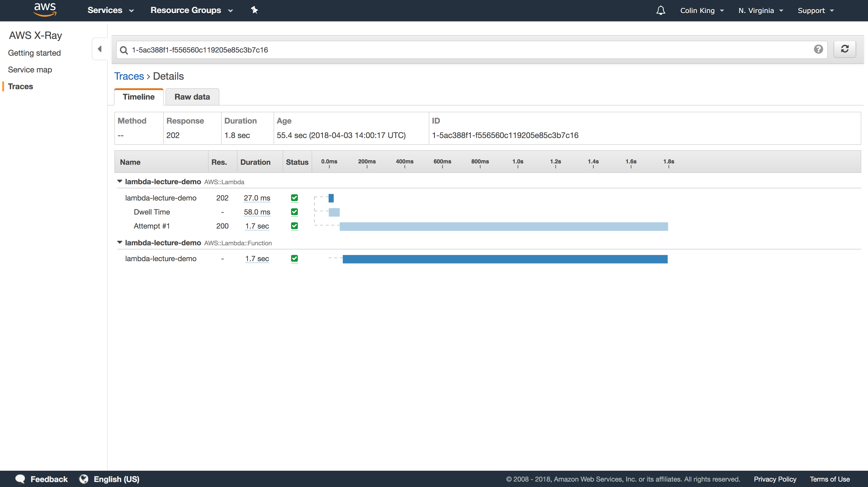This screenshot has height=487, width=868.
Task: Click the Lambda Function segment status checkmark
Action: pos(294,259)
